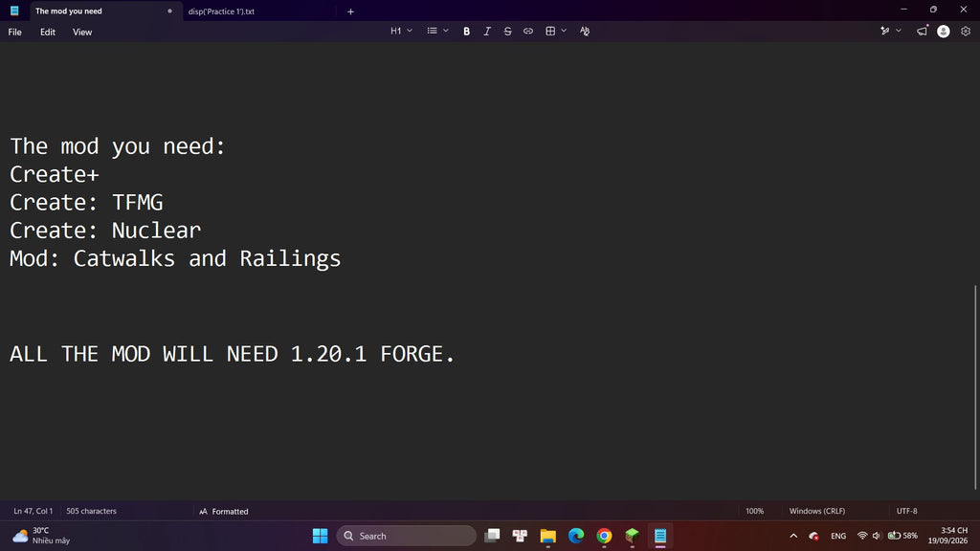Add a new tab

click(350, 11)
